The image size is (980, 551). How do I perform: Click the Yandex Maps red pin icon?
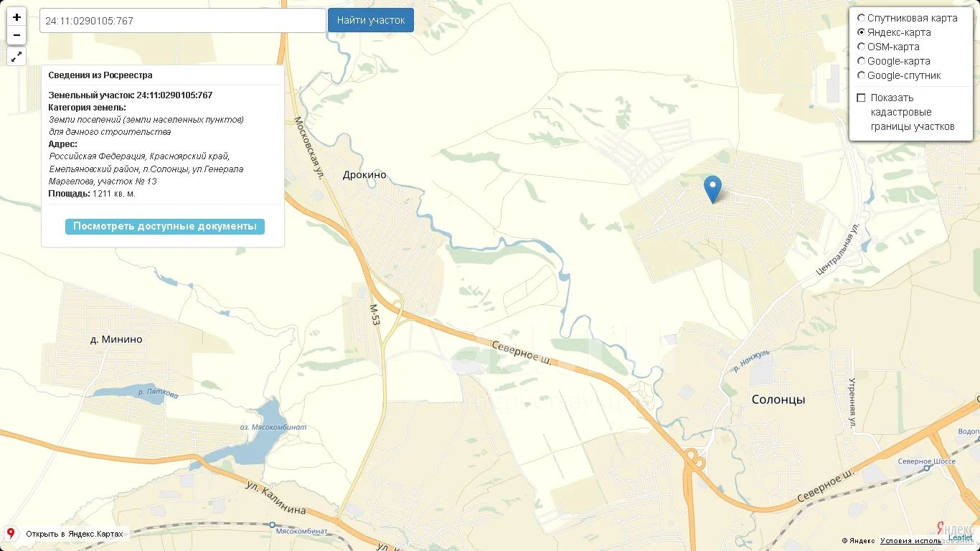coord(11,533)
